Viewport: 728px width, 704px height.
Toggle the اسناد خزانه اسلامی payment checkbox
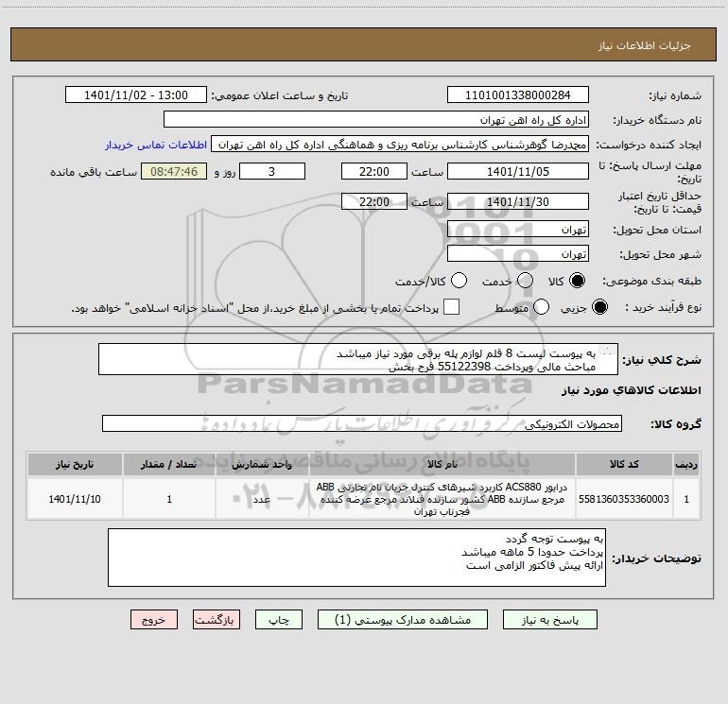tap(451, 307)
